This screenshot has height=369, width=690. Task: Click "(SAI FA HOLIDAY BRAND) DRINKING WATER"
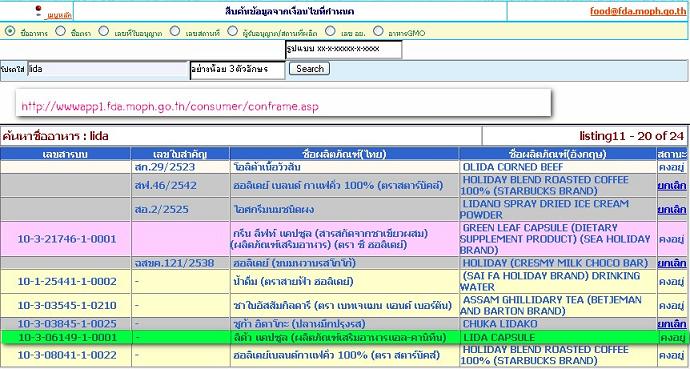(550, 281)
